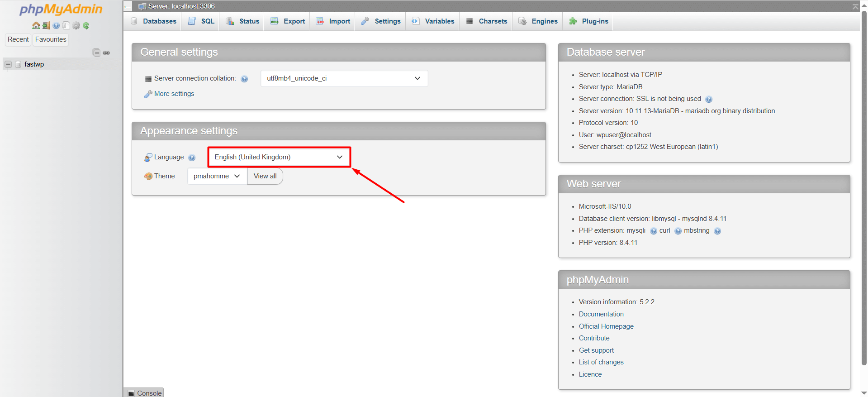The image size is (868, 397).
Task: Open the Server connection collation dropdown
Action: 344,78
